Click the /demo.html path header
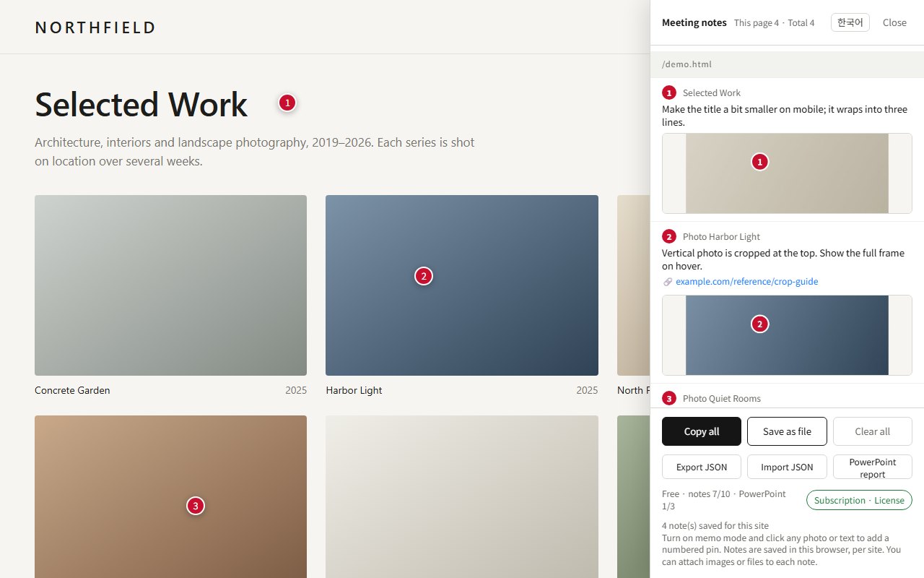This screenshot has width=924, height=578. click(x=787, y=64)
